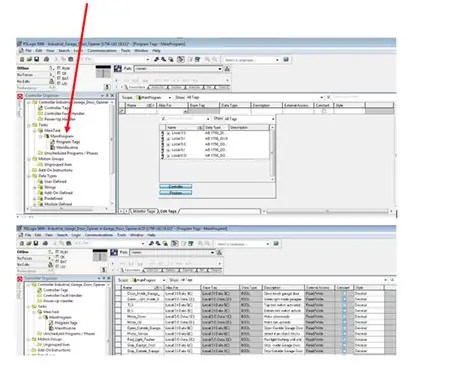Toggle BAT checkbox in lower window
This screenshot has width=460, height=368.
57,262
